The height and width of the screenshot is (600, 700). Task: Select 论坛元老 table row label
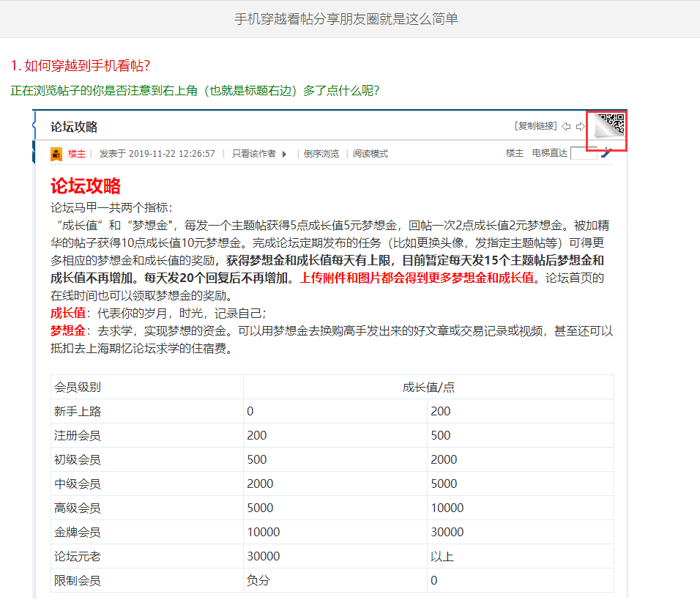pyautogui.click(x=78, y=556)
